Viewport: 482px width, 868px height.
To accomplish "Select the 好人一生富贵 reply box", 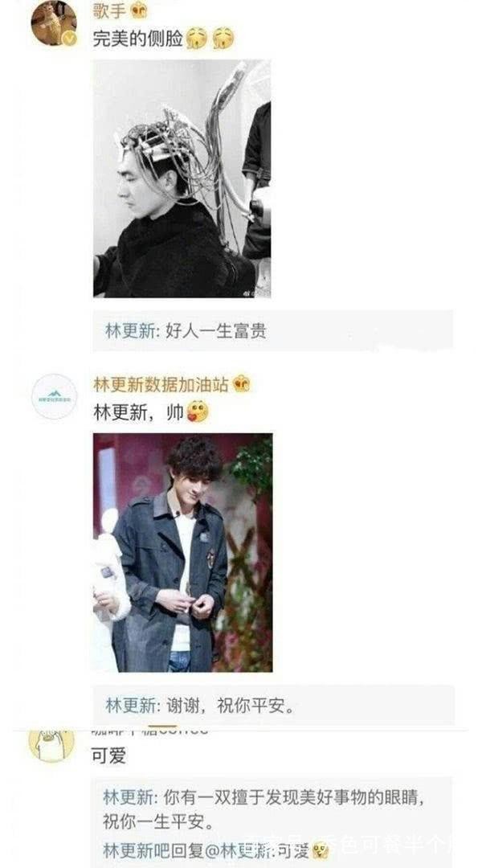I will tap(273, 330).
